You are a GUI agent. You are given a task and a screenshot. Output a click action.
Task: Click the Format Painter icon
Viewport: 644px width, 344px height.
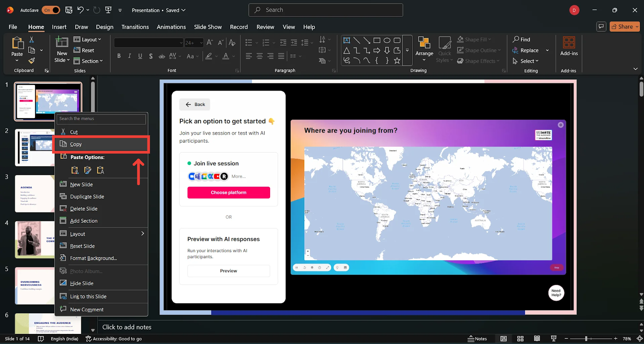tap(31, 61)
